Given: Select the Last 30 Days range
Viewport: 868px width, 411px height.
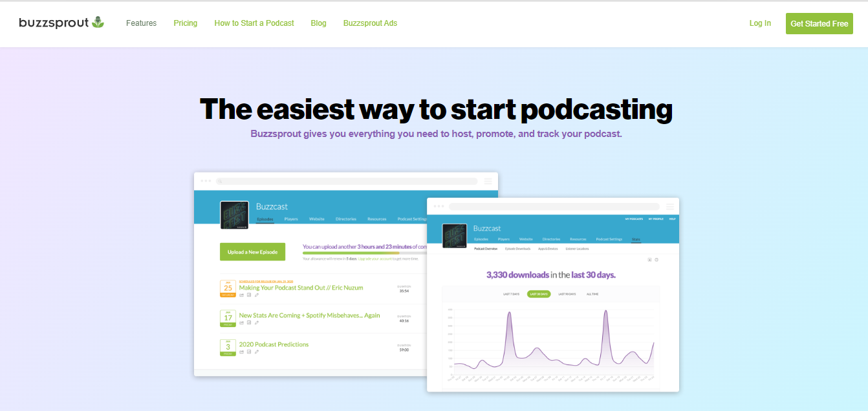Looking at the screenshot, I should tap(539, 294).
